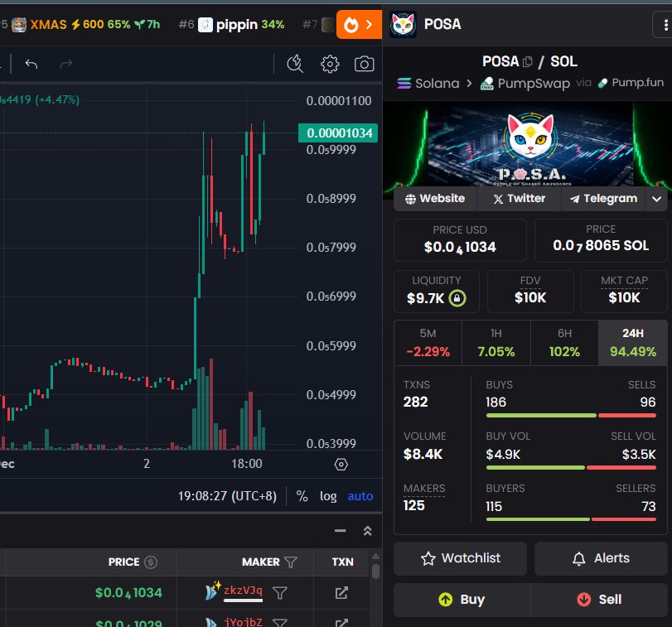This screenshot has height=627, width=672.
Task: Open the MAKER column filter
Action: [291, 562]
